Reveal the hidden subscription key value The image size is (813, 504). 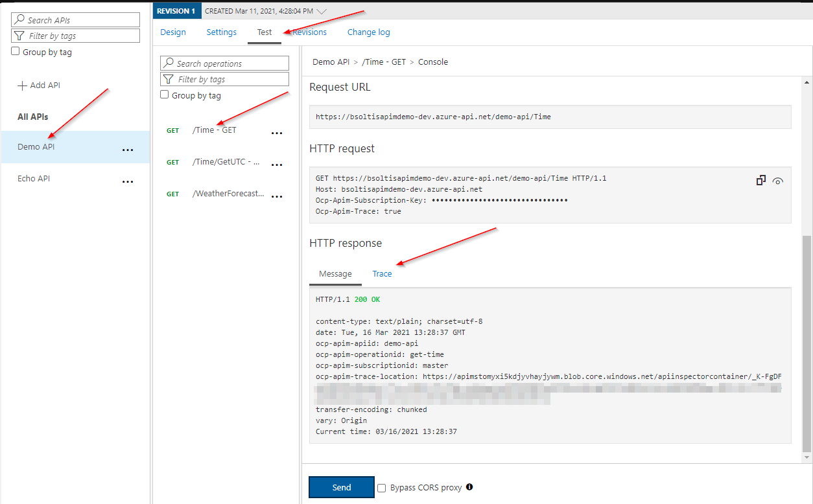(x=778, y=181)
